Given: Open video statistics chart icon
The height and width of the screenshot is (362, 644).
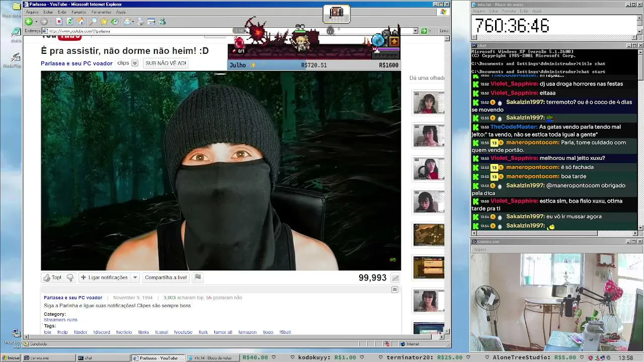Looking at the screenshot, I should click(x=395, y=278).
